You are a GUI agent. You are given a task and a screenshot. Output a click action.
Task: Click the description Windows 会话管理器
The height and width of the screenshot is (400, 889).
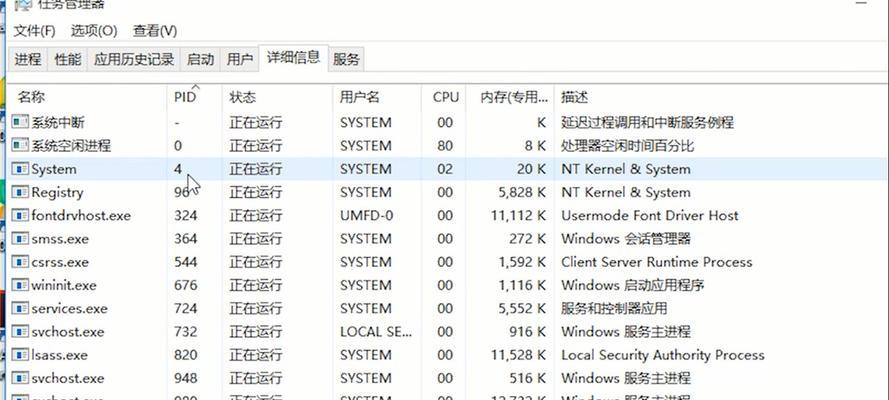(626, 239)
